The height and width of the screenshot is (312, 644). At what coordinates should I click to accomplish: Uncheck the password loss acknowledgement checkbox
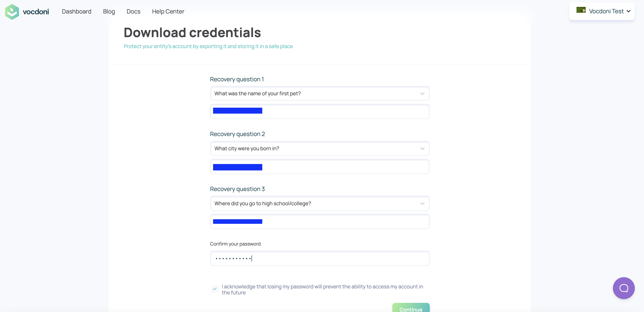pos(214,289)
